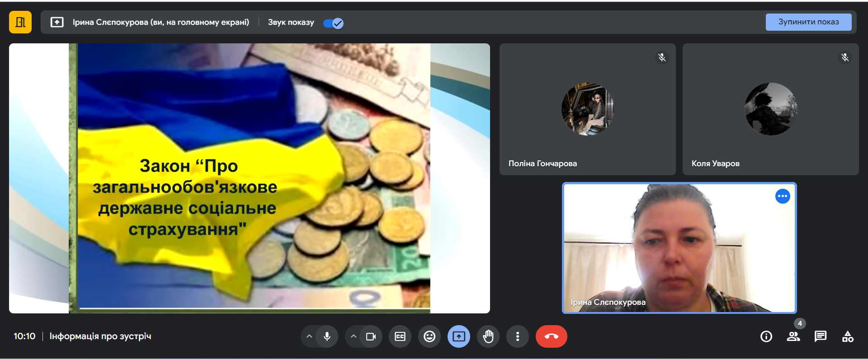
Task: Open the chat panel
Action: (821, 336)
